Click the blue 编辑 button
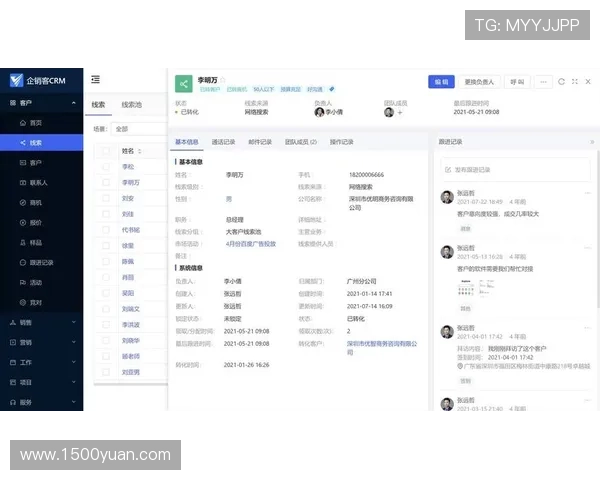The height and width of the screenshot is (480, 600). (441, 81)
